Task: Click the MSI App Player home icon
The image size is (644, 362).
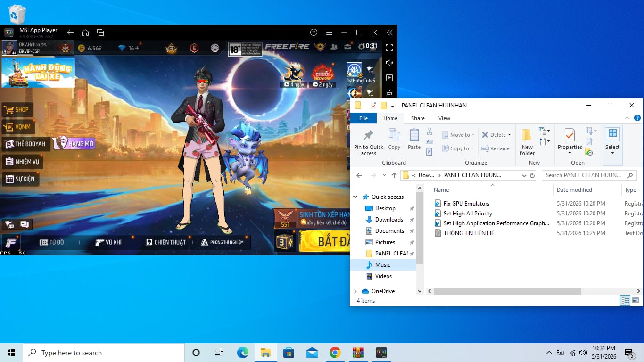Action: click(x=85, y=33)
